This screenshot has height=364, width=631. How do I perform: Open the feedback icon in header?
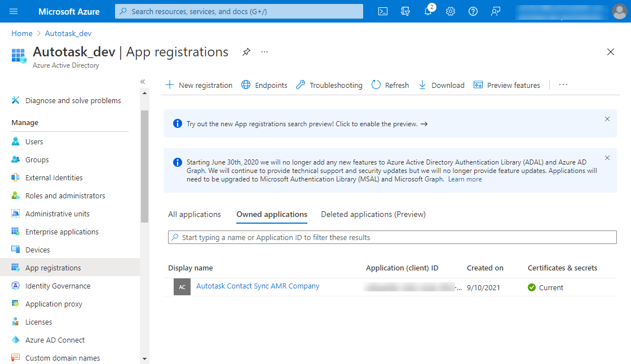[x=496, y=11]
